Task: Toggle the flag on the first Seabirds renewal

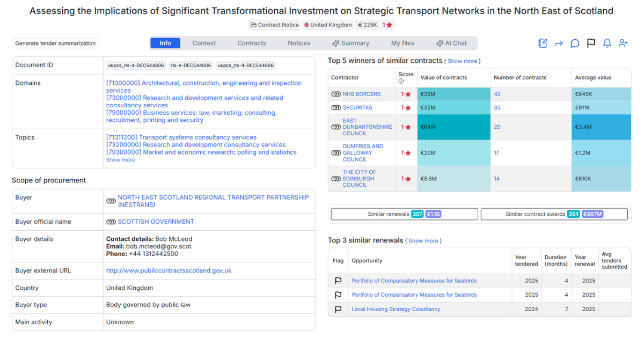Action: (x=338, y=280)
